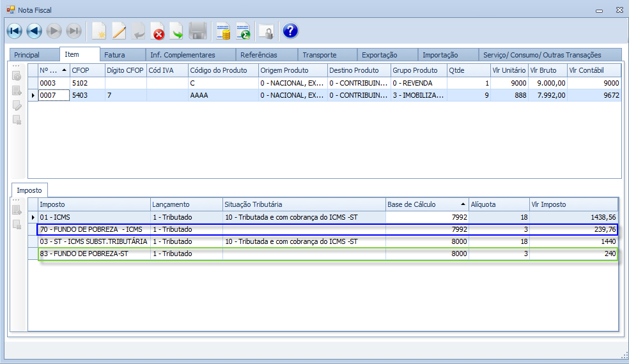Open help with the question mark icon
629x364 pixels.
[x=290, y=31]
